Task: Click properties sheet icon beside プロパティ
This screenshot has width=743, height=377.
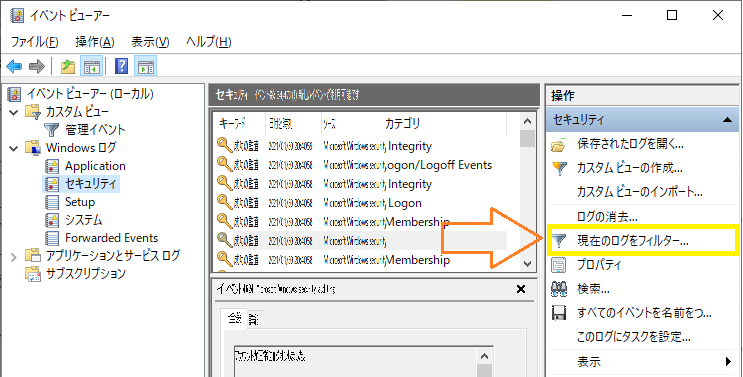Action: (559, 265)
